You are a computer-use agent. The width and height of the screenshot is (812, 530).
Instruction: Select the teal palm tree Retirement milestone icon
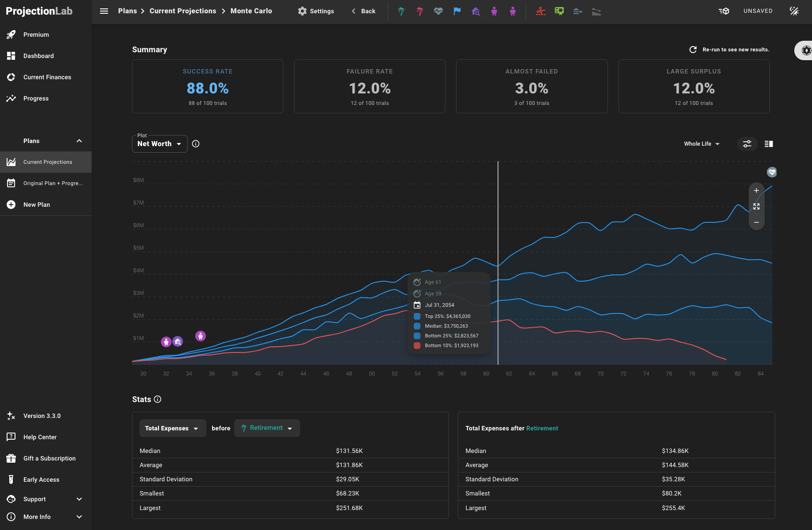point(401,11)
